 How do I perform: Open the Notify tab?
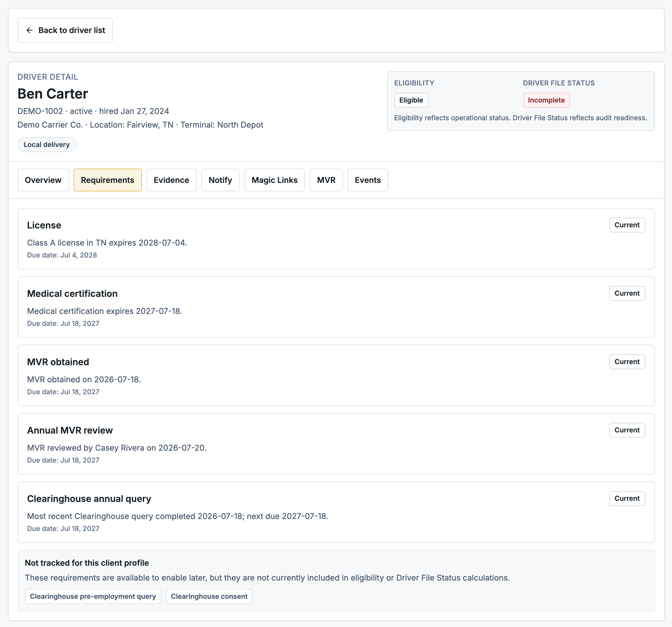tap(220, 180)
